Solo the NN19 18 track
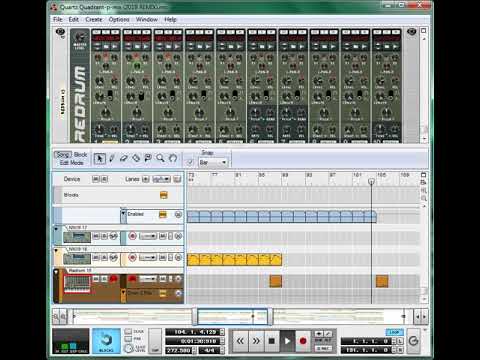Screen dimensions: 480x360 point(104,258)
